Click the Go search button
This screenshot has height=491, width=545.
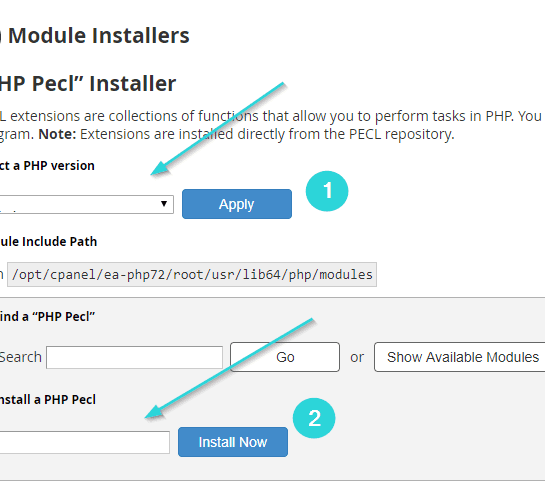[x=285, y=357]
